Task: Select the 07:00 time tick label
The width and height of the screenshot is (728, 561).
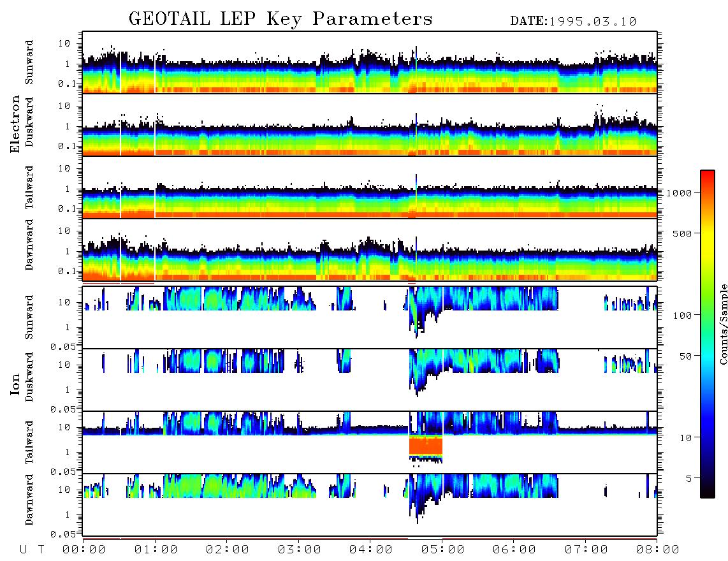Action: 586,550
